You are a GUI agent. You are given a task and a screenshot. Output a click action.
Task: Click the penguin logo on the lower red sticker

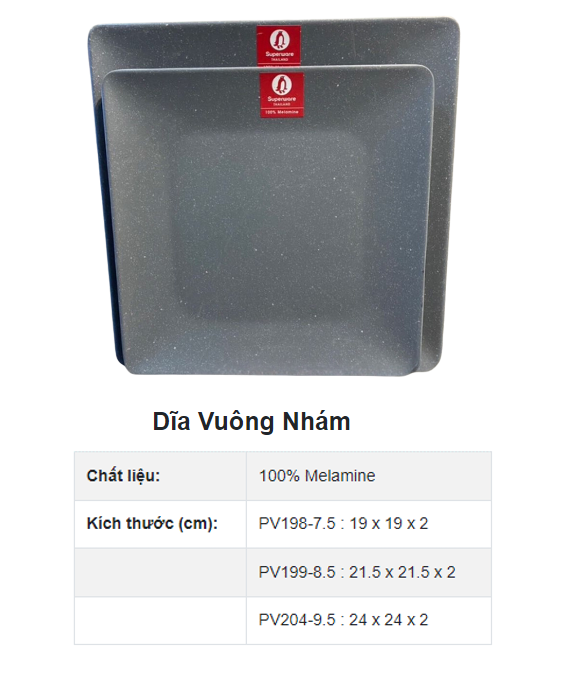click(x=282, y=85)
